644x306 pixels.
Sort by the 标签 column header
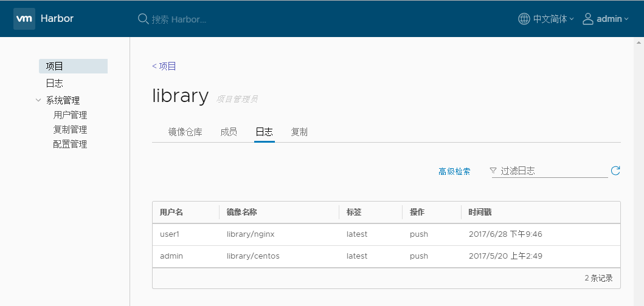354,212
